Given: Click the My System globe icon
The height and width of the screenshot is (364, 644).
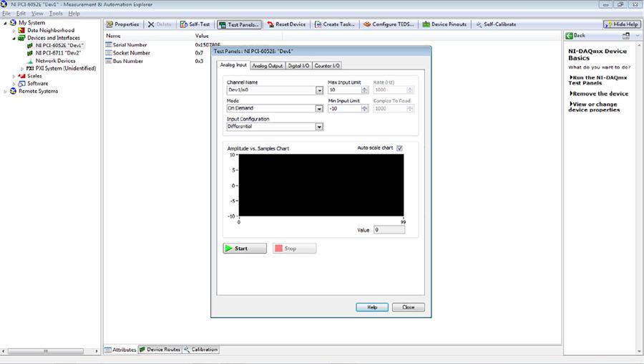Looking at the screenshot, I should click(x=13, y=23).
